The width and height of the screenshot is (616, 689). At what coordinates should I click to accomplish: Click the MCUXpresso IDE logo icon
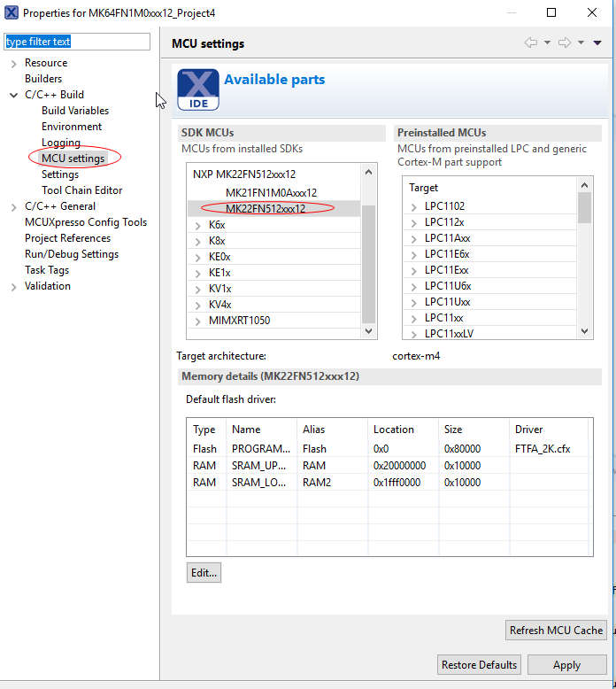[198, 89]
